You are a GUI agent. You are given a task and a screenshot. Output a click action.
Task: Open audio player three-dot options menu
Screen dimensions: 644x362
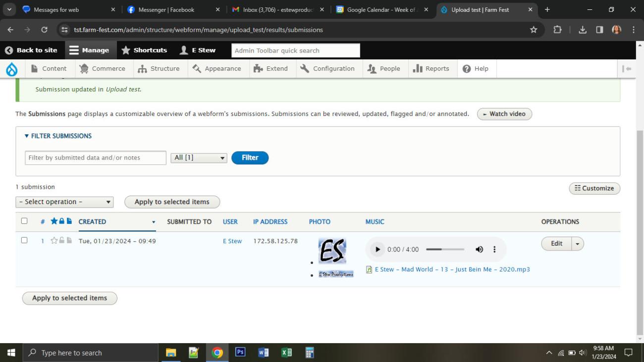coord(494,250)
